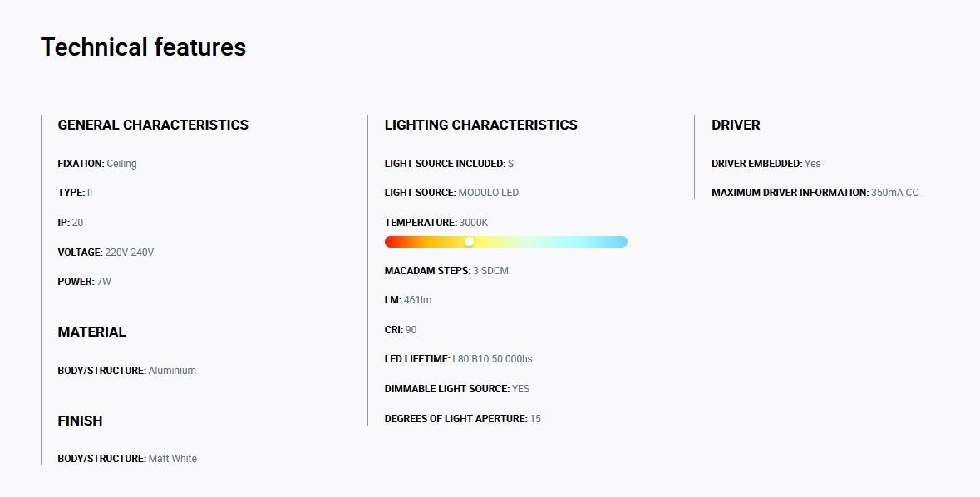
Task: Click the Material section heading
Action: (x=92, y=332)
